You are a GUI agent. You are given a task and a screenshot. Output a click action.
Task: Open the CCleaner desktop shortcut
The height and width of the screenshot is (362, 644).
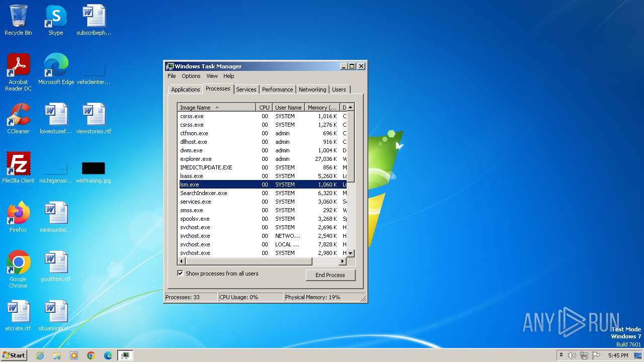[x=18, y=119]
